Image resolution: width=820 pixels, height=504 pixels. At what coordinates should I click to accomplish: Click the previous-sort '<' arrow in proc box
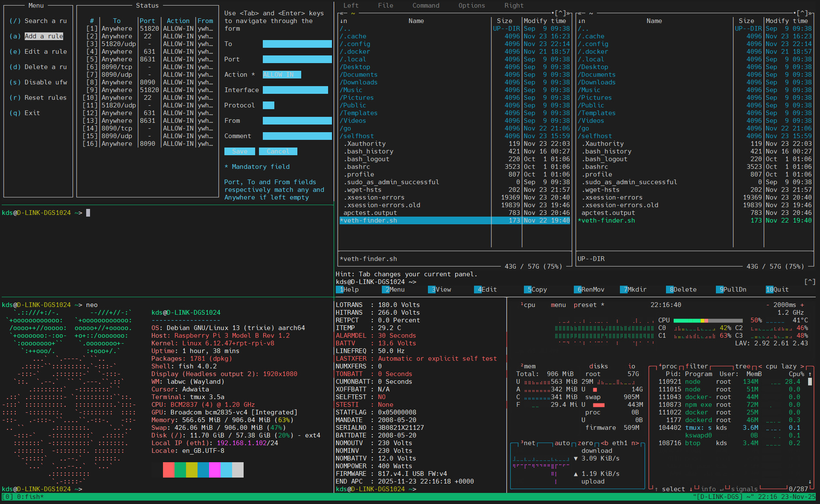coord(760,366)
